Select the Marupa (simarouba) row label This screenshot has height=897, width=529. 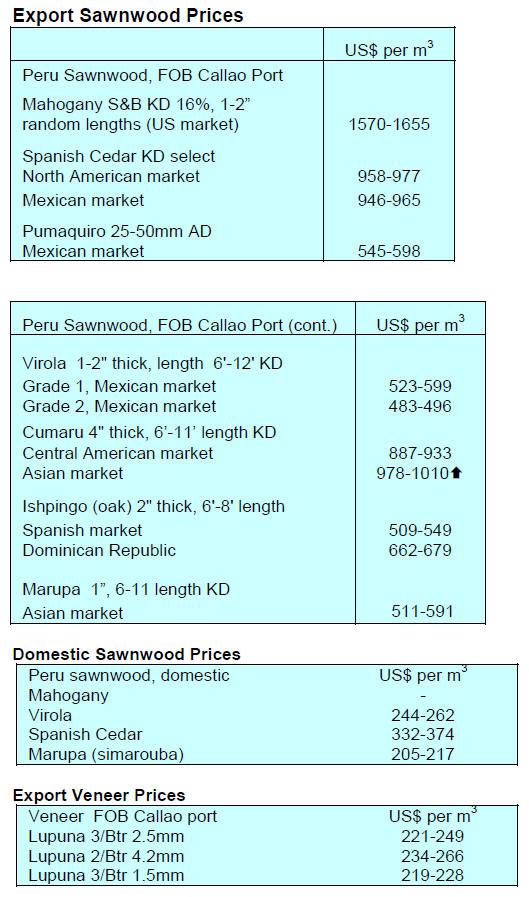click(x=106, y=754)
